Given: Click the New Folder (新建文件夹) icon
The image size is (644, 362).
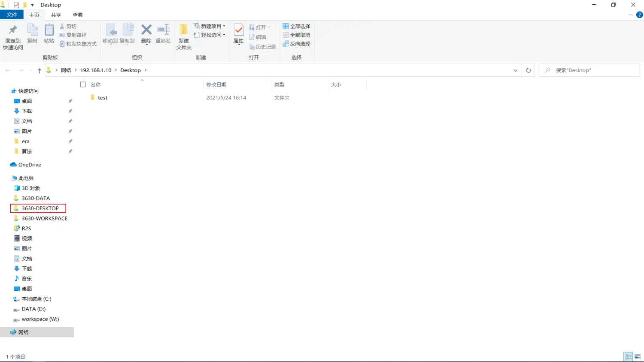Looking at the screenshot, I should coord(184,37).
